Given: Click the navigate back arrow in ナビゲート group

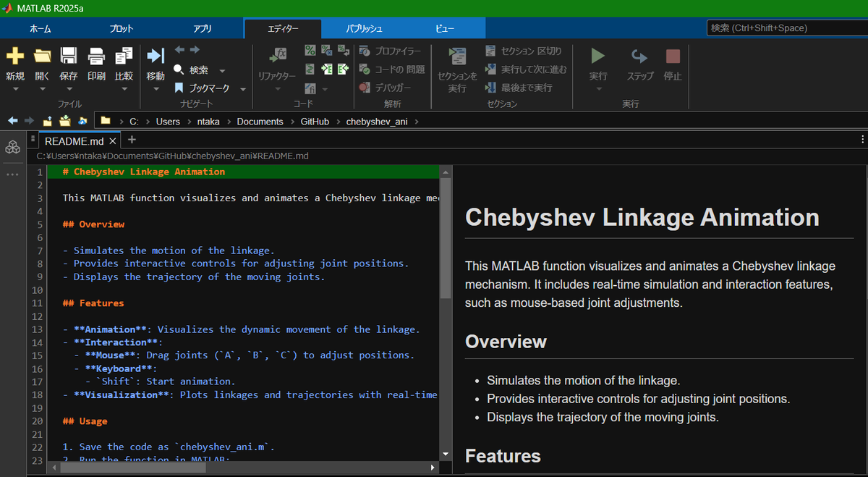Looking at the screenshot, I should pos(179,50).
